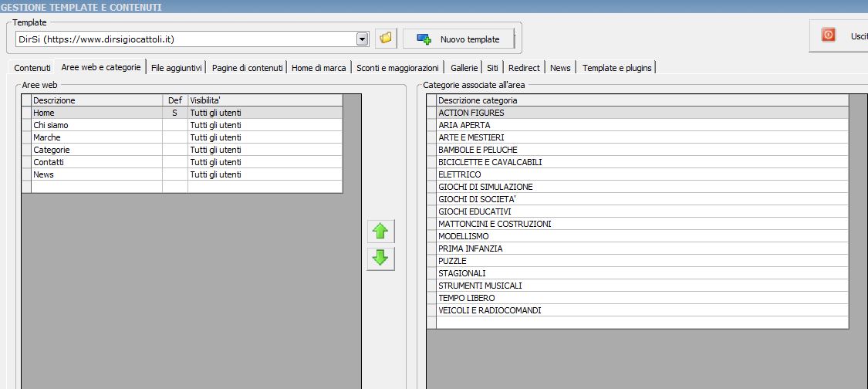Image resolution: width=868 pixels, height=389 pixels.
Task: Select the TEMPO LIBERO category
Action: [x=638, y=298]
